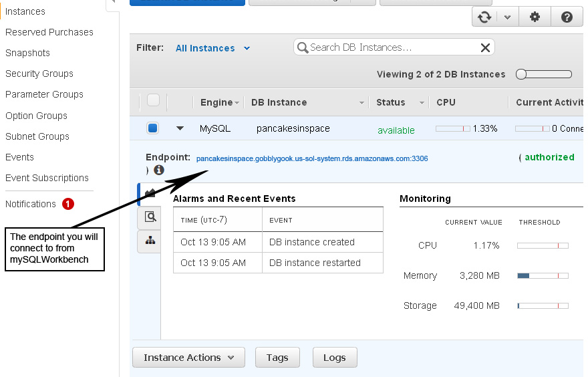
Task: Click the red notification count badge
Action: (x=68, y=204)
